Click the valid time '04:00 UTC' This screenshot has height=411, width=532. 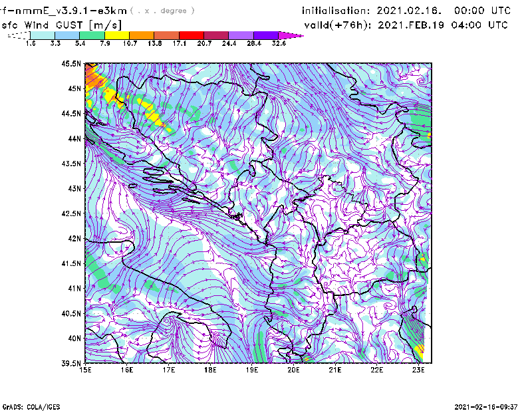tap(479, 25)
